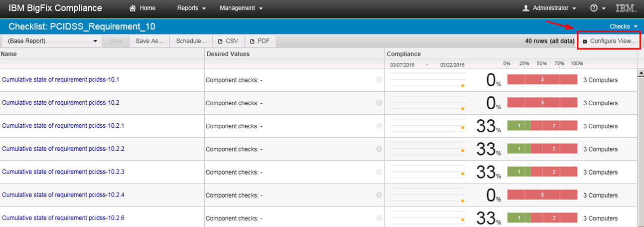The width and height of the screenshot is (644, 227).
Task: Click the Home icon in navigation bar
Action: 132,8
